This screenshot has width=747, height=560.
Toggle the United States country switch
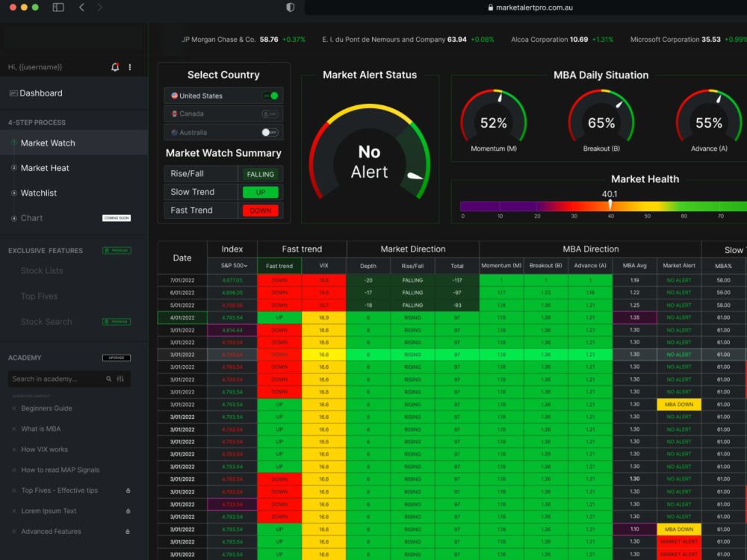point(270,96)
